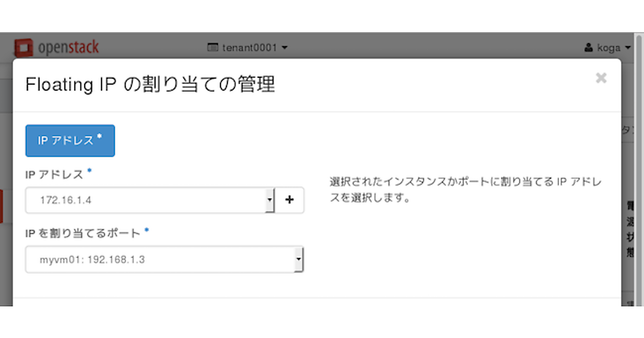The height and width of the screenshot is (338, 644).
Task: Close the Floating IP dialog with X
Action: coord(601,78)
